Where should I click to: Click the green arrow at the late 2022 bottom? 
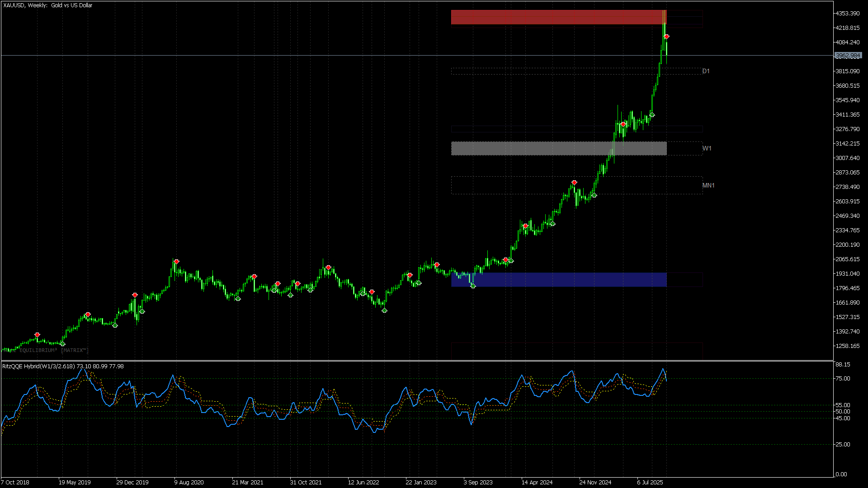click(x=384, y=310)
